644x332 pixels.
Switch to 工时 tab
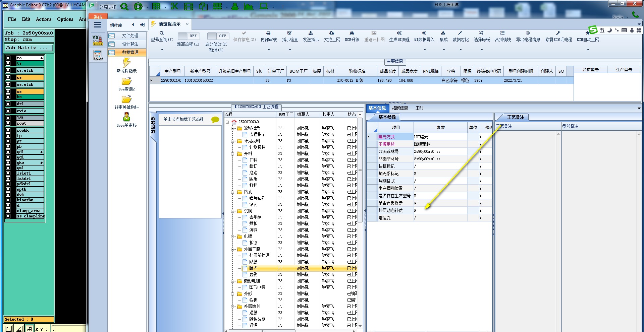[x=419, y=108]
